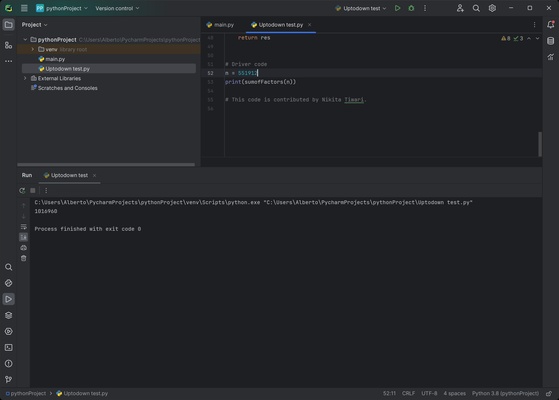Image resolution: width=559 pixels, height=400 pixels.
Task: Change CRLF line separator setting
Action: (x=409, y=394)
